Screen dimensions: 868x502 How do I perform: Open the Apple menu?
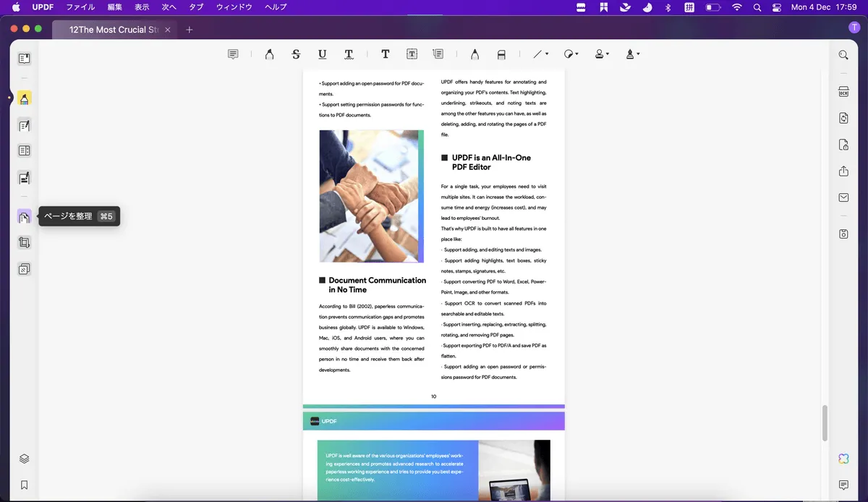pos(15,7)
